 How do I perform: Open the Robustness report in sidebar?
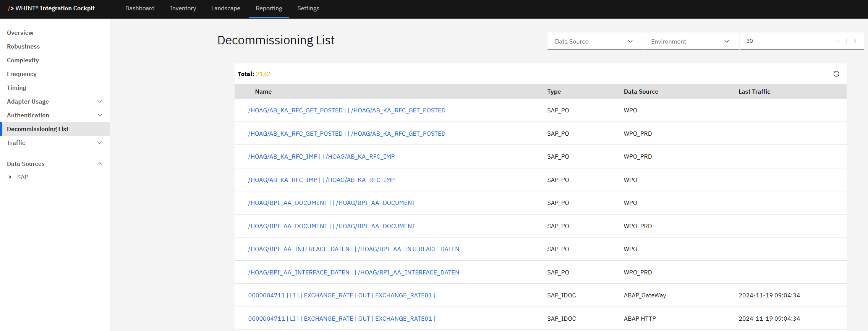(23, 47)
